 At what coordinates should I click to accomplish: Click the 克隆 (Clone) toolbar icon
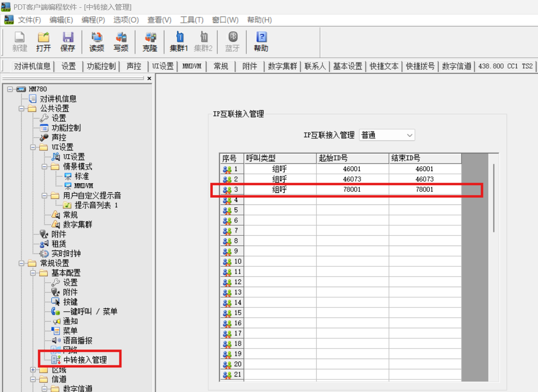click(150, 42)
